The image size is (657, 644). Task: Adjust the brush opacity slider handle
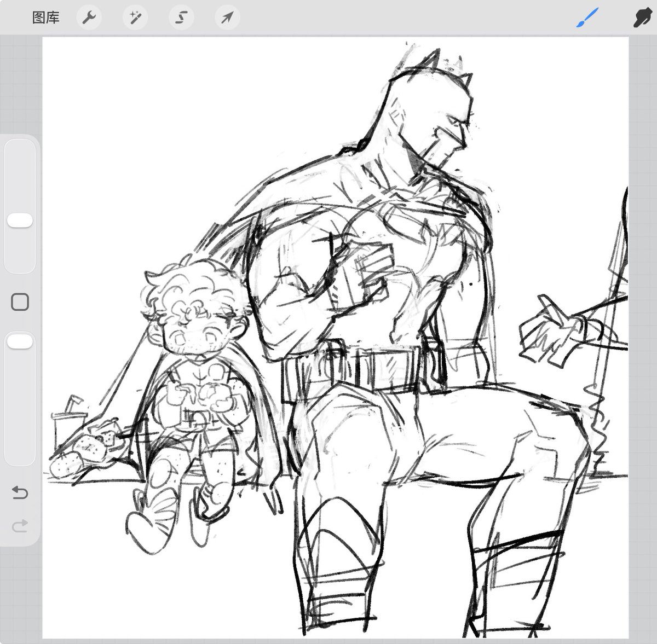point(20,341)
